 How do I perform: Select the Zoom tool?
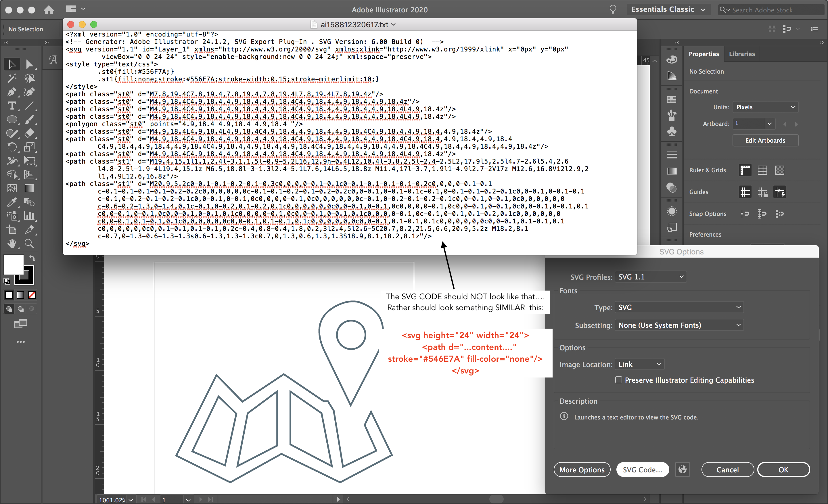pyautogui.click(x=29, y=243)
